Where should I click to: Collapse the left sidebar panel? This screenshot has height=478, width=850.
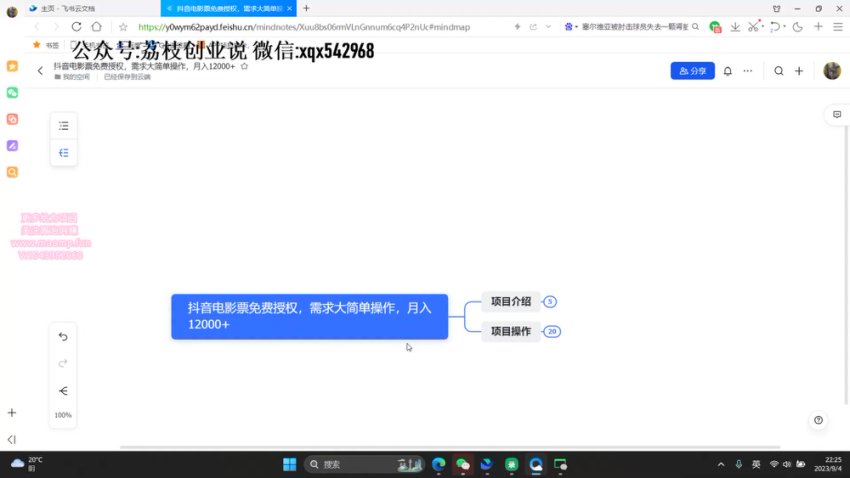pyautogui.click(x=12, y=439)
